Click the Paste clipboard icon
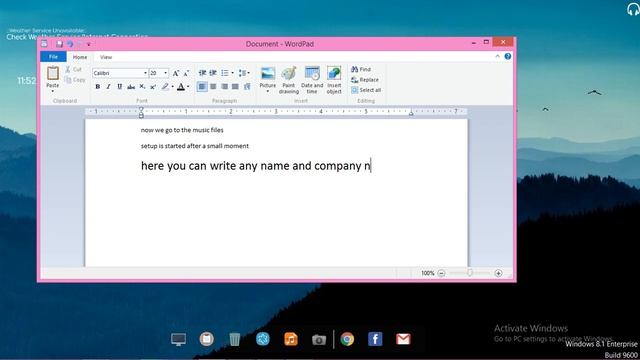The image size is (640, 360). point(53,73)
